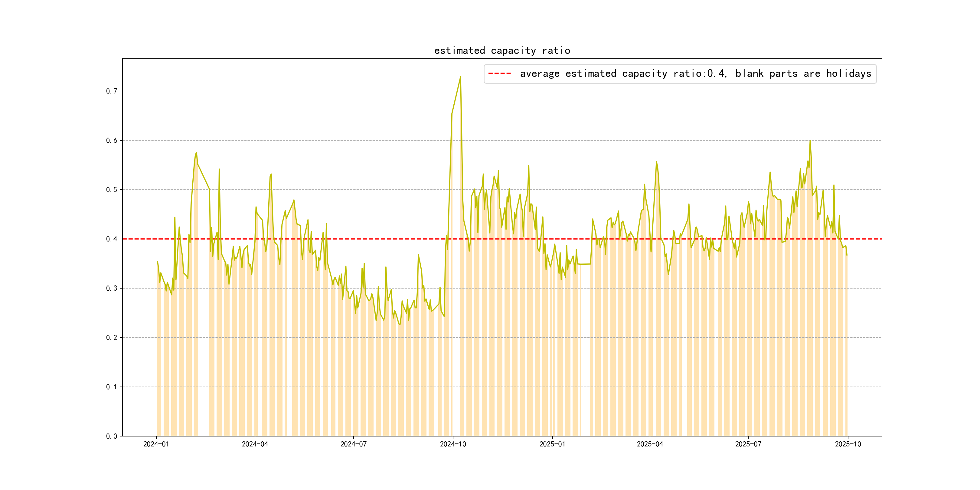Image resolution: width=980 pixels, height=490 pixels.
Task: Click the 2025-07 x-axis label
Action: tap(748, 444)
